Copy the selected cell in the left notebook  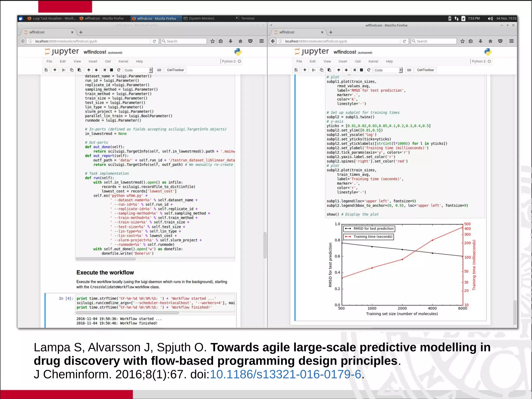point(71,70)
